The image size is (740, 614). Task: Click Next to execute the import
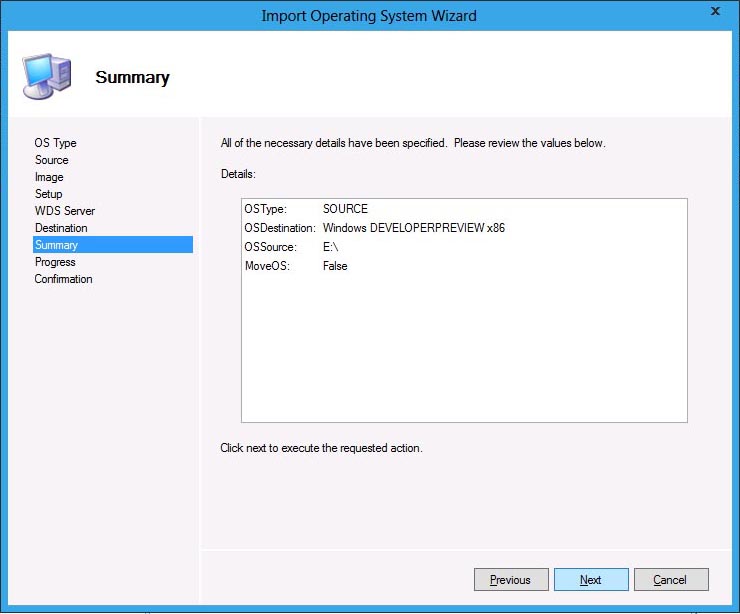591,580
